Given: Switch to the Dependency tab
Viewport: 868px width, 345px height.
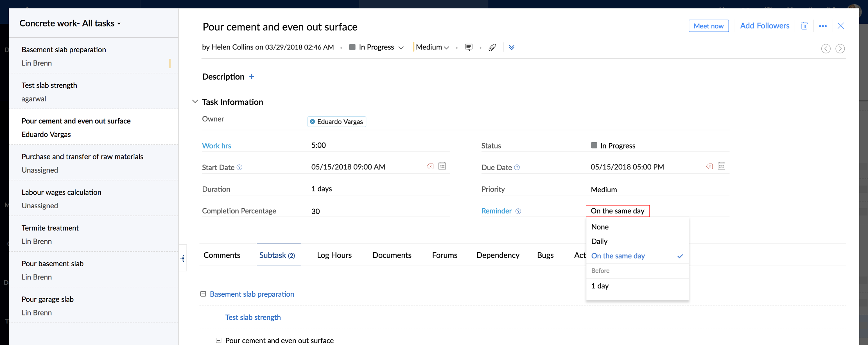Looking at the screenshot, I should (498, 255).
